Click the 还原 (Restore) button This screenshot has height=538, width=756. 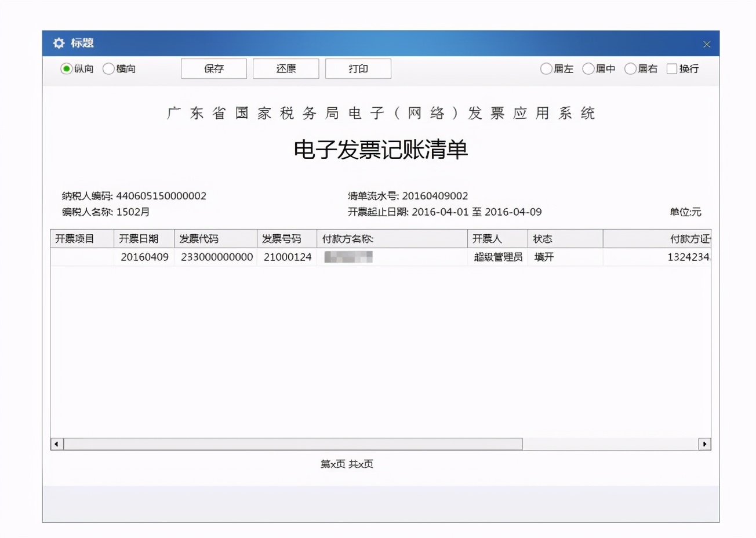tap(286, 68)
